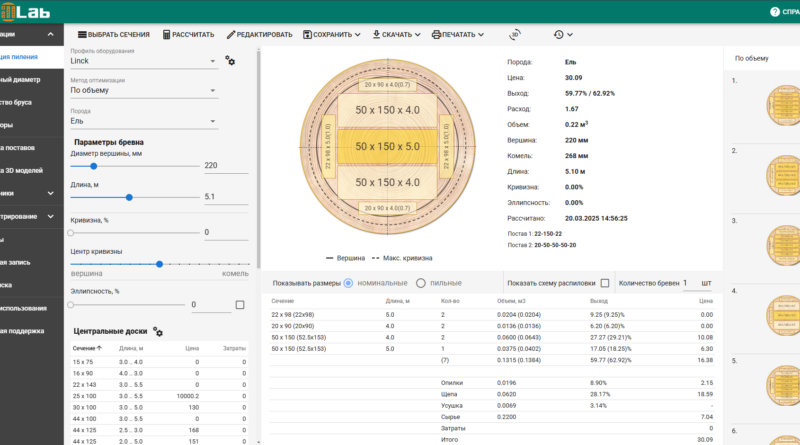The width and height of the screenshot is (800, 445).
Task: Click the Редактировать pencil button
Action: (x=259, y=35)
